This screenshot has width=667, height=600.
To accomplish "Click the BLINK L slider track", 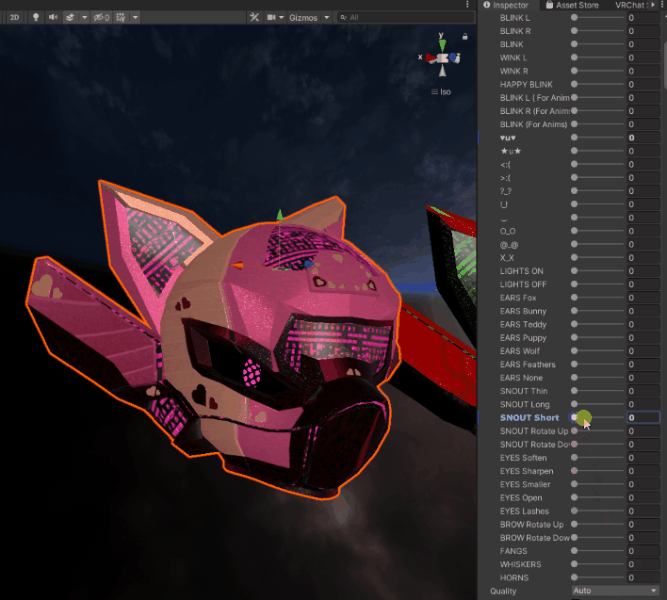I will tap(598, 17).
